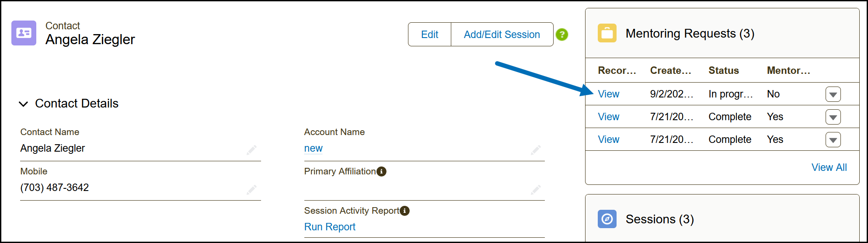Open the third mentoring request's row dropdown

point(833,140)
